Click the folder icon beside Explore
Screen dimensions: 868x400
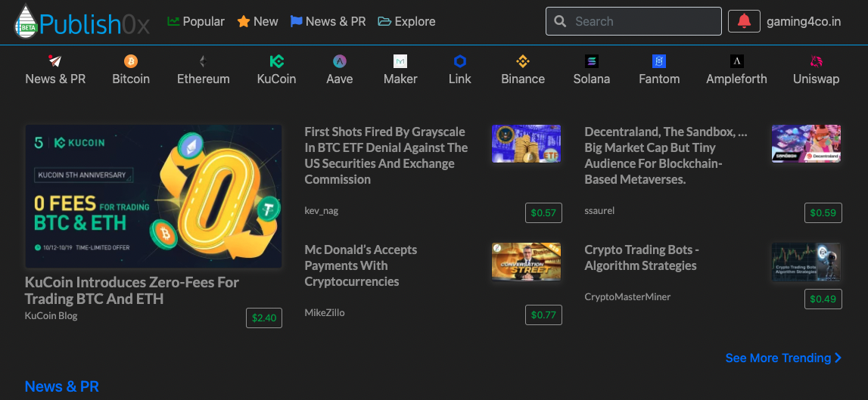(x=384, y=22)
